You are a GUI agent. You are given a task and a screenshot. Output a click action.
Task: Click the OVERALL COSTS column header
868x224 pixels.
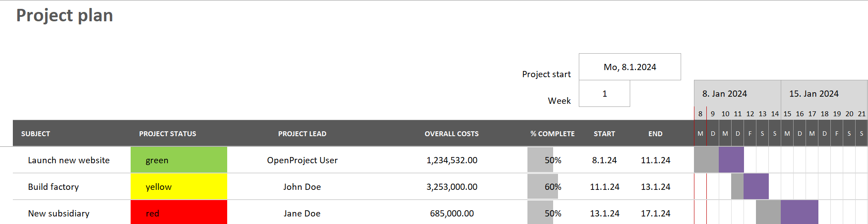pyautogui.click(x=451, y=134)
